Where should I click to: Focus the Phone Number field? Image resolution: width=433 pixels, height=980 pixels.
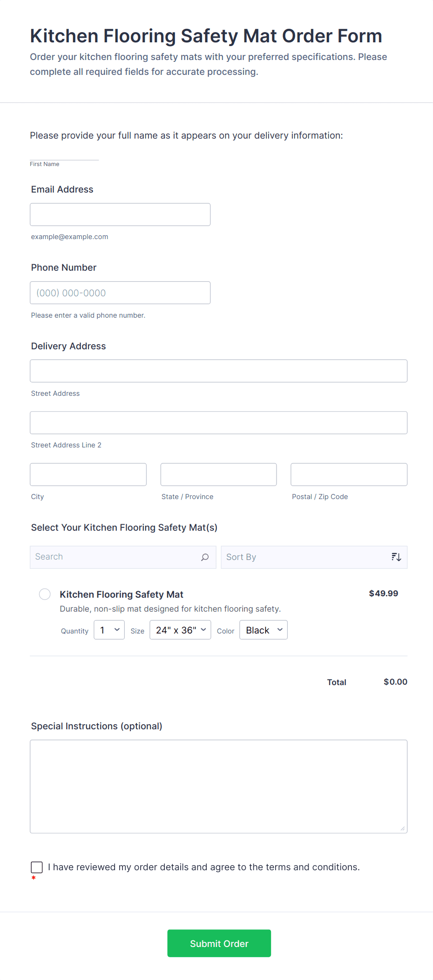coord(120,293)
